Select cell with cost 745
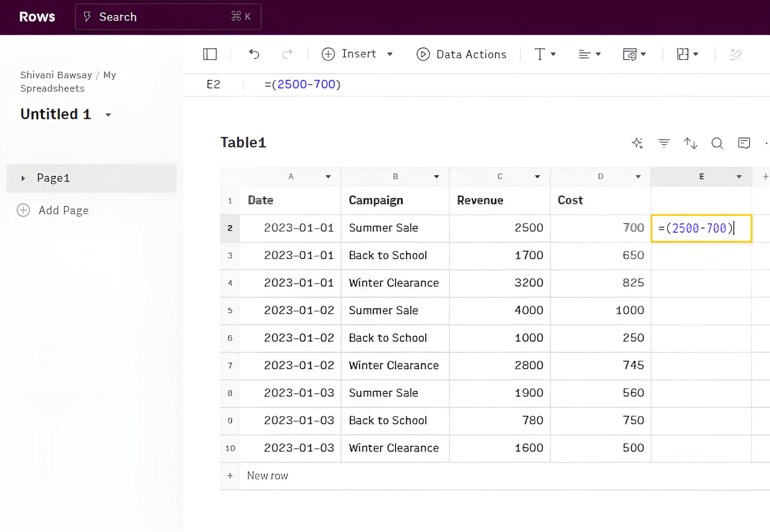This screenshot has height=532, width=770. (x=601, y=365)
